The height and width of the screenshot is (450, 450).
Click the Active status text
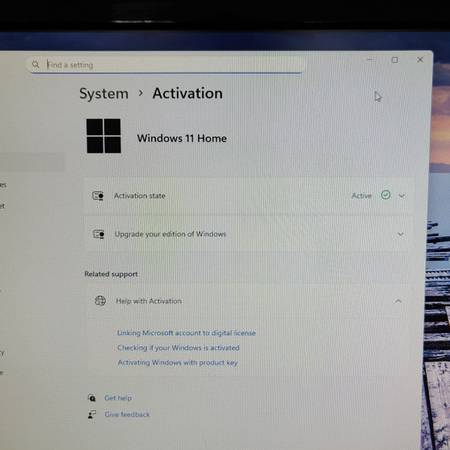(362, 196)
